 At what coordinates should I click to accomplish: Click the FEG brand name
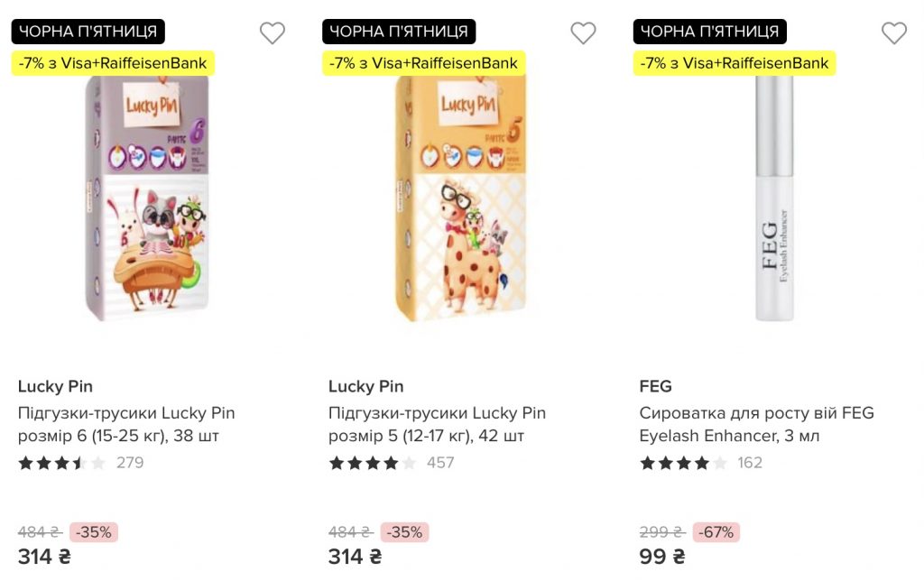tap(655, 386)
